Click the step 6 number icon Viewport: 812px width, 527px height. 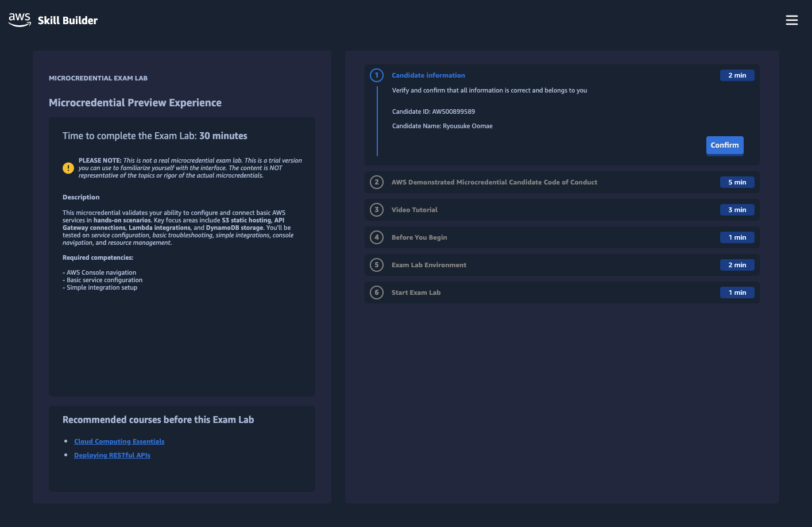point(377,293)
